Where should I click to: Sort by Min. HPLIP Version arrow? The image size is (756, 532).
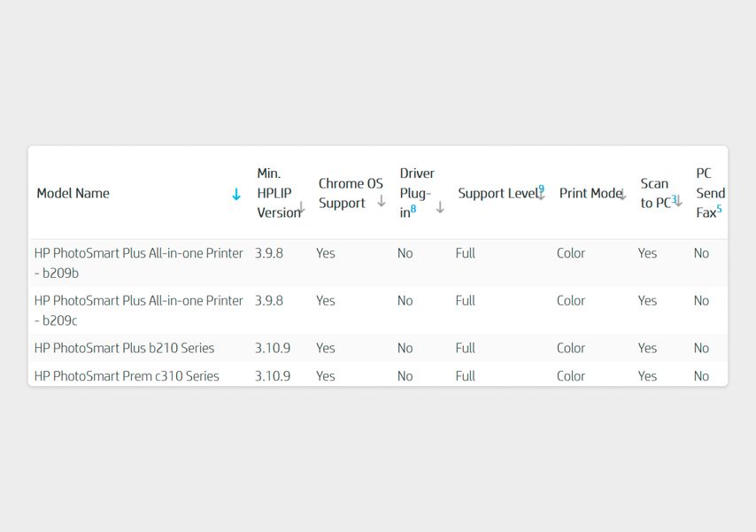(x=301, y=208)
